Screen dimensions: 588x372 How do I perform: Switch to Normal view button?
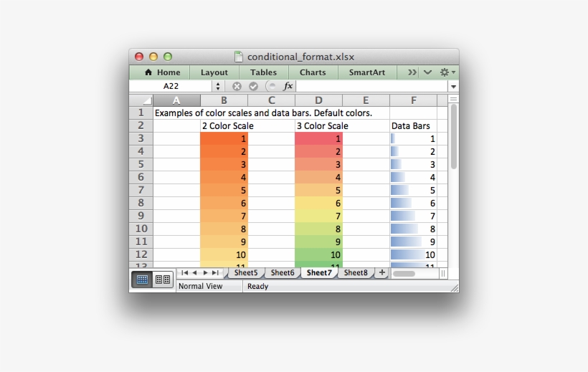142,280
